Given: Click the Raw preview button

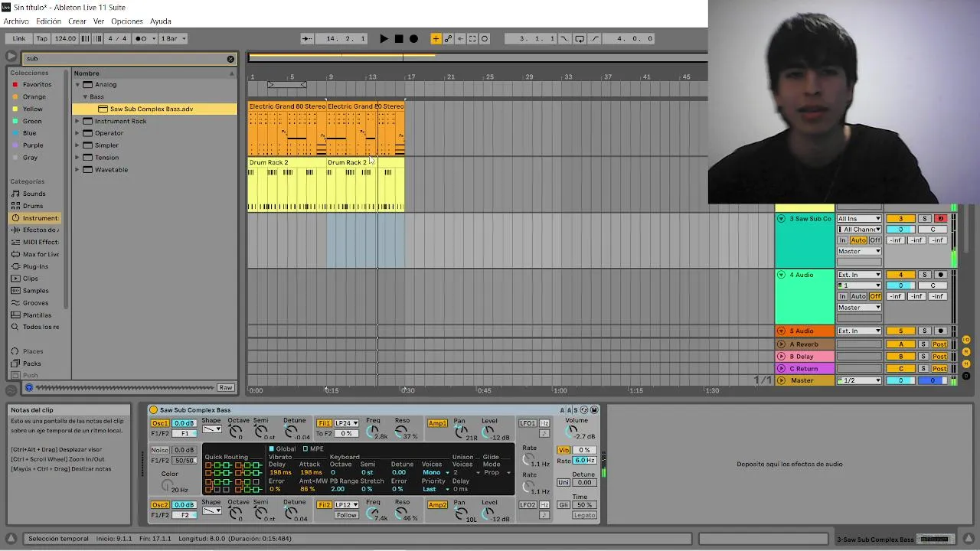Looking at the screenshot, I should tap(226, 387).
